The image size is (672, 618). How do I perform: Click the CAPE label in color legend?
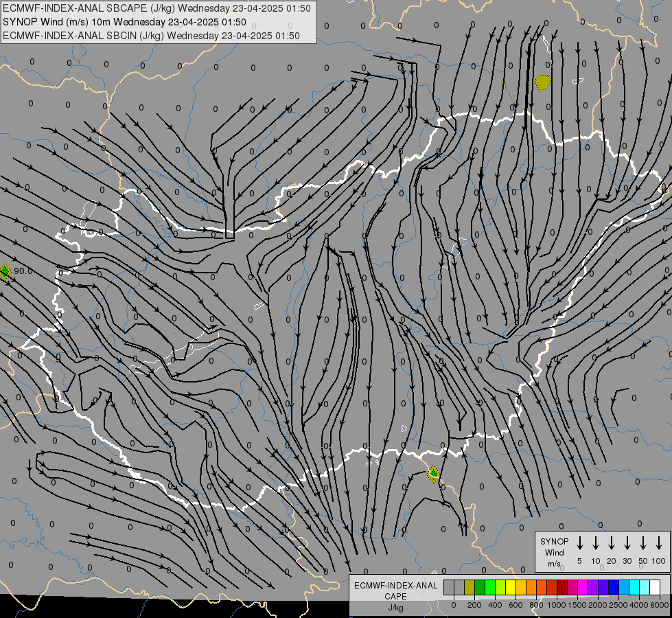click(395, 597)
